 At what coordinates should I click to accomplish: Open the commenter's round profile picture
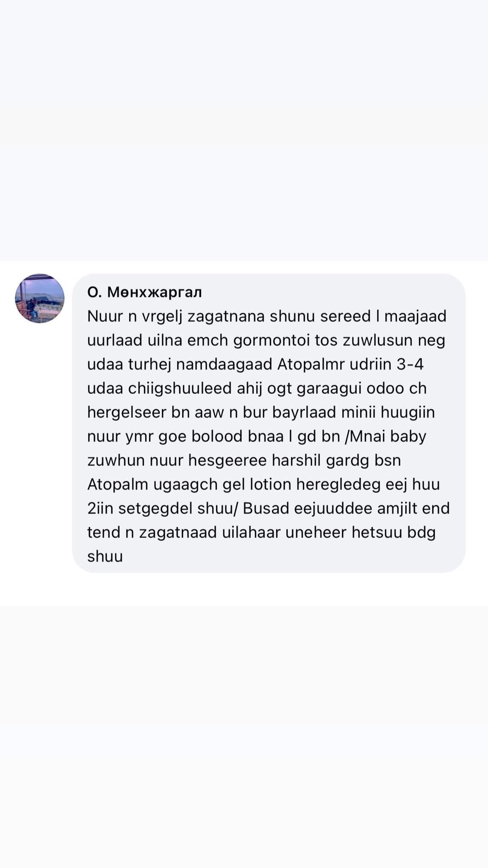click(40, 298)
